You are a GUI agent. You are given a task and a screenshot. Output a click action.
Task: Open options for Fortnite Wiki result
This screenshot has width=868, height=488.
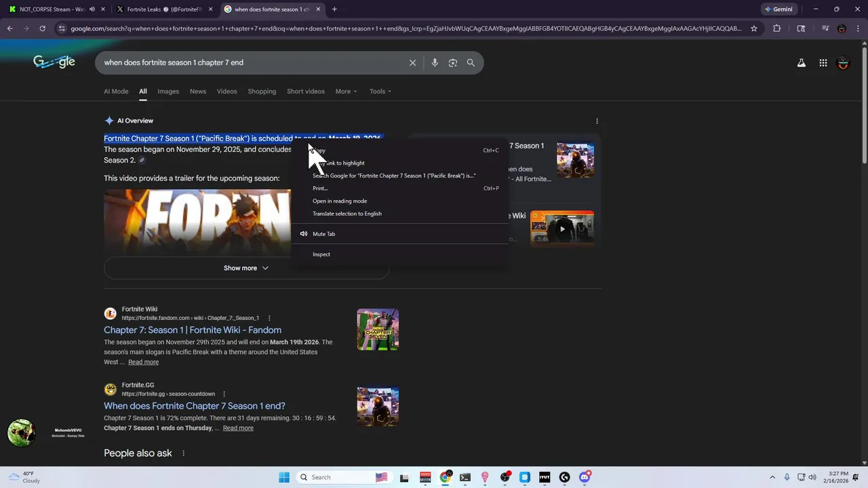pos(269,318)
